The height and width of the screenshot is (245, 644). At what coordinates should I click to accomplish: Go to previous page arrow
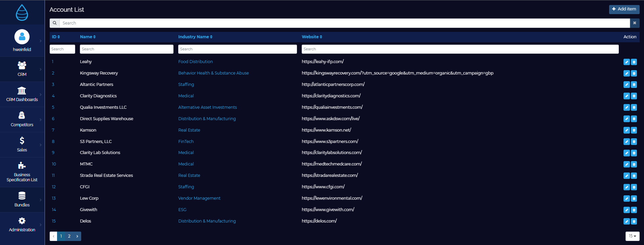(53, 236)
